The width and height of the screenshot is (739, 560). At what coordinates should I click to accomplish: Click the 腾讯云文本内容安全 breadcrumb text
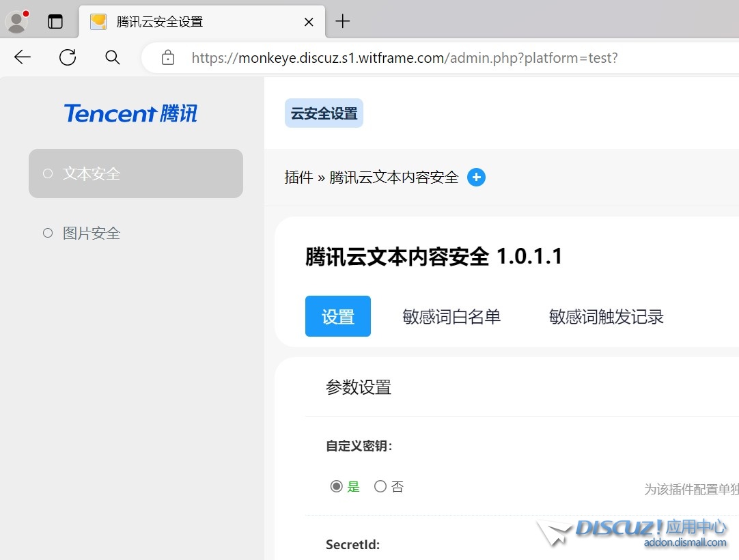(393, 178)
